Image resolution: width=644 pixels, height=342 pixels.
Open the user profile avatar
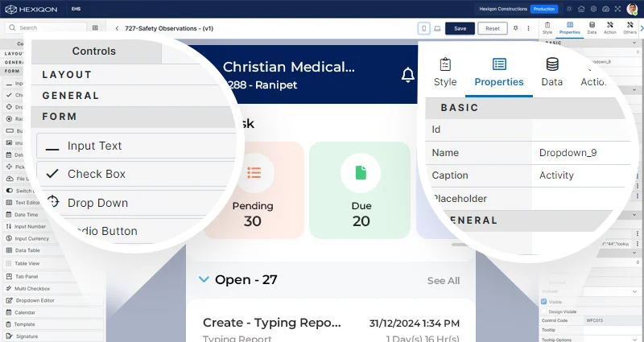point(632,8)
